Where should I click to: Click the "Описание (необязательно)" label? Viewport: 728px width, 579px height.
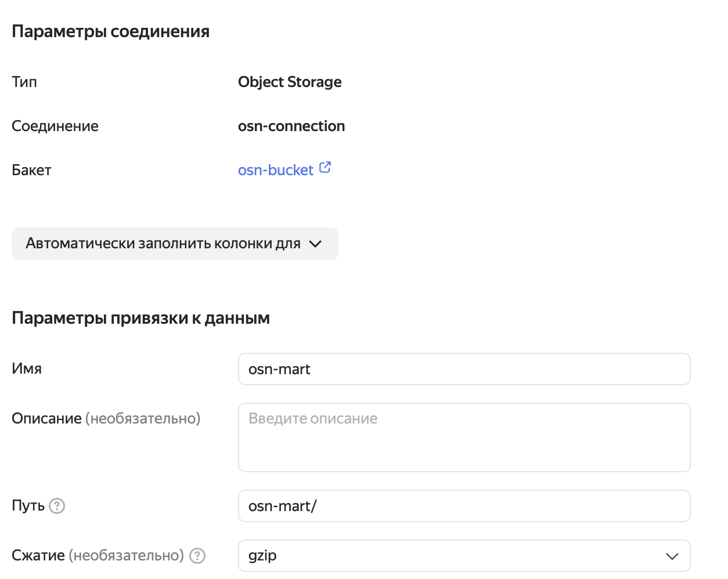tap(106, 418)
